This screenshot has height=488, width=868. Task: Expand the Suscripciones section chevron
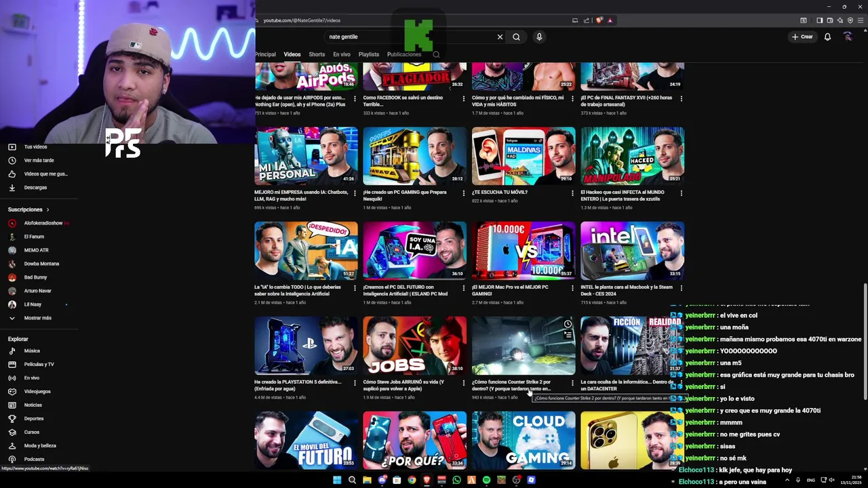47,209
